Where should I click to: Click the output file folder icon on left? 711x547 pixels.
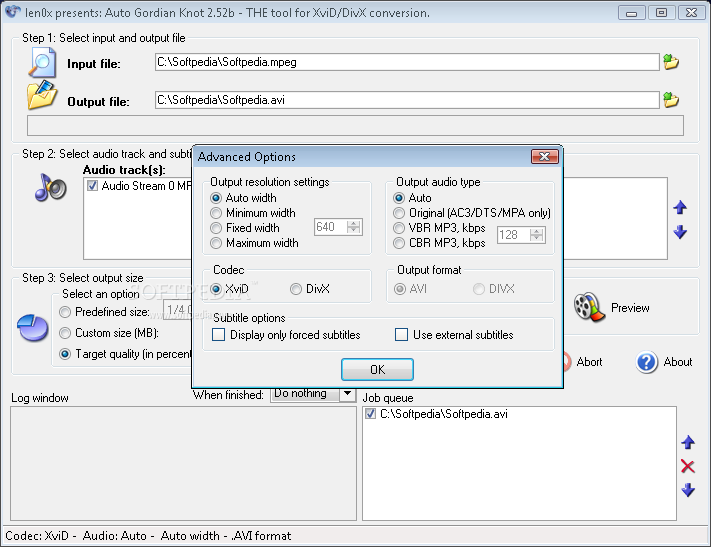point(42,95)
